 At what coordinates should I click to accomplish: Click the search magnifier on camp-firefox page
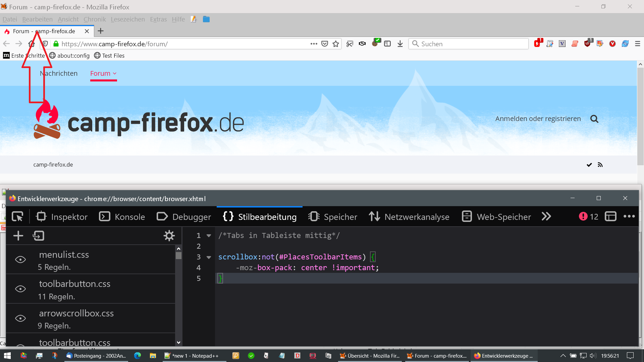point(594,119)
